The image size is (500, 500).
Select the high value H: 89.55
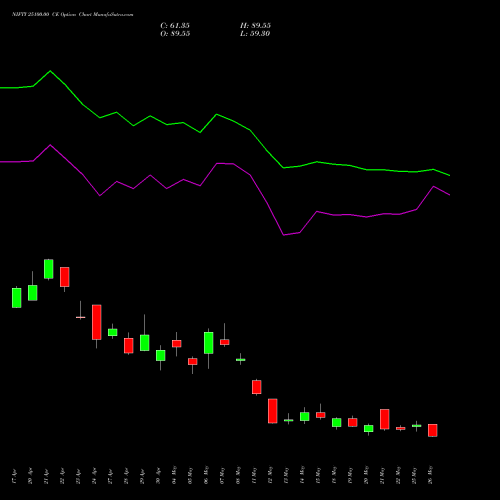pyautogui.click(x=255, y=26)
